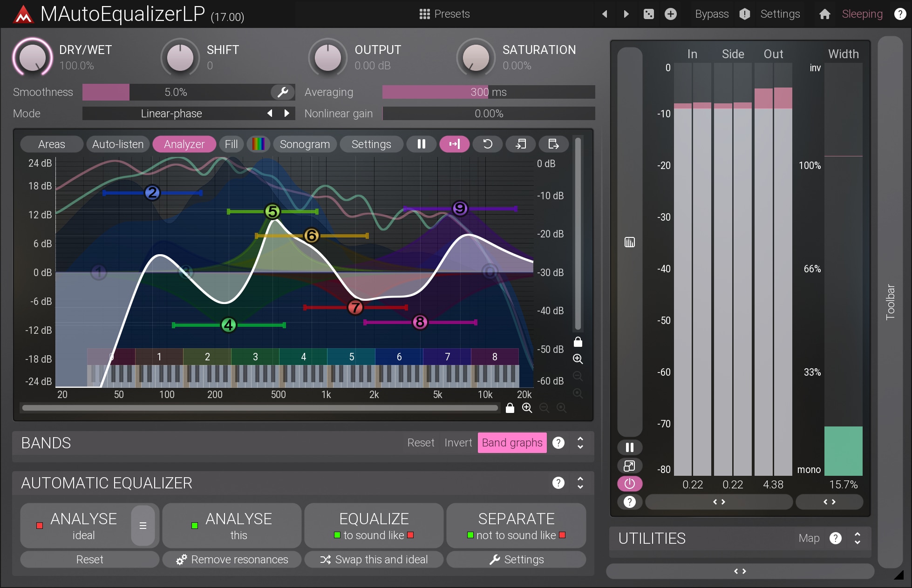Toggle Band graphs display
Screen dimensions: 912x588
click(512, 443)
